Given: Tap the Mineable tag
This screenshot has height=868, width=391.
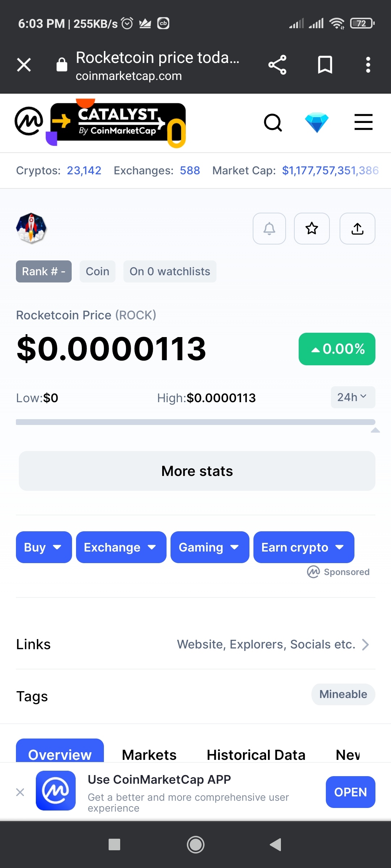Looking at the screenshot, I should pyautogui.click(x=343, y=694).
